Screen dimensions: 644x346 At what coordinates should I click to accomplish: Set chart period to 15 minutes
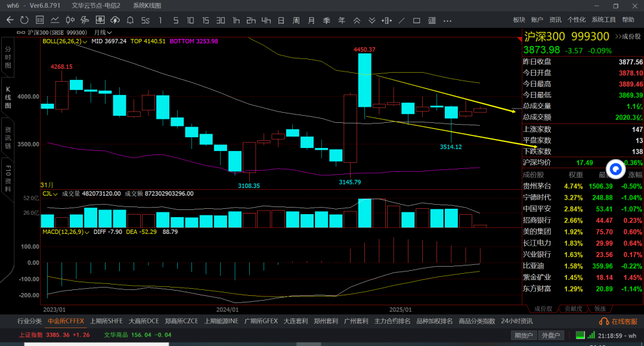pos(205,20)
